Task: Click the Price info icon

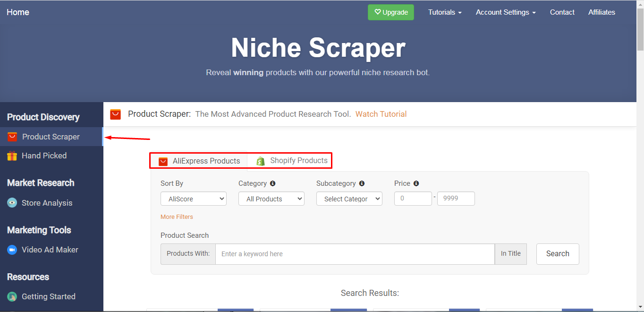Action: (416, 183)
